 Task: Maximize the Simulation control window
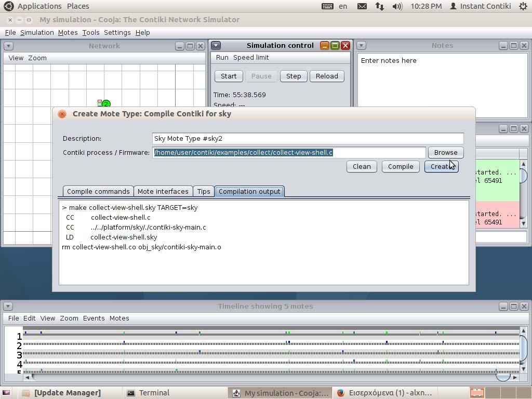(x=335, y=46)
